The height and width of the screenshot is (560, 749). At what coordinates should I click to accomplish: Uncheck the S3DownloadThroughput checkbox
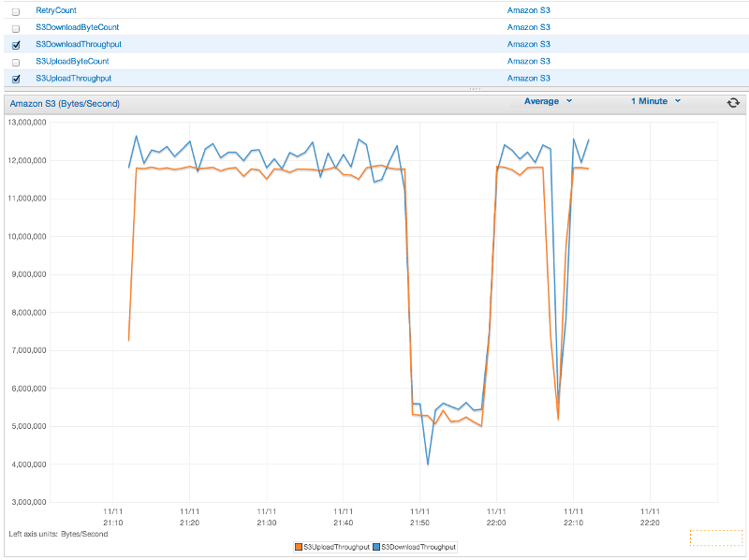15,44
